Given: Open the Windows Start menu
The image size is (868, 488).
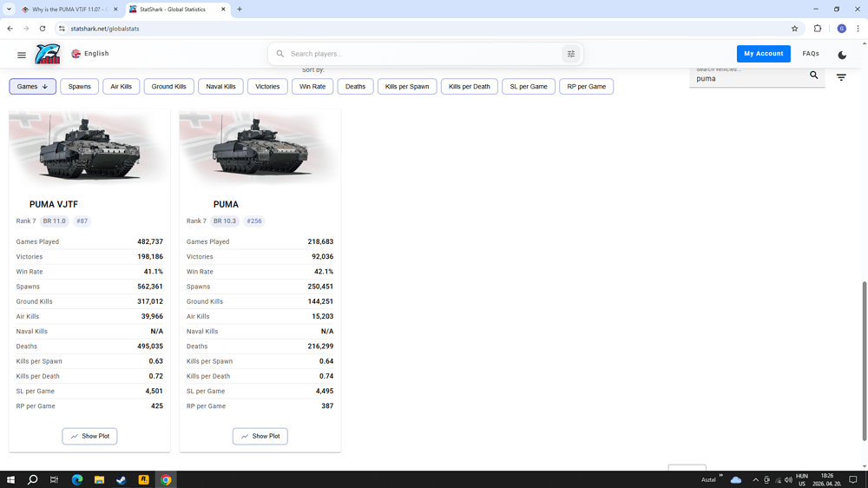Looking at the screenshot, I should 10,479.
